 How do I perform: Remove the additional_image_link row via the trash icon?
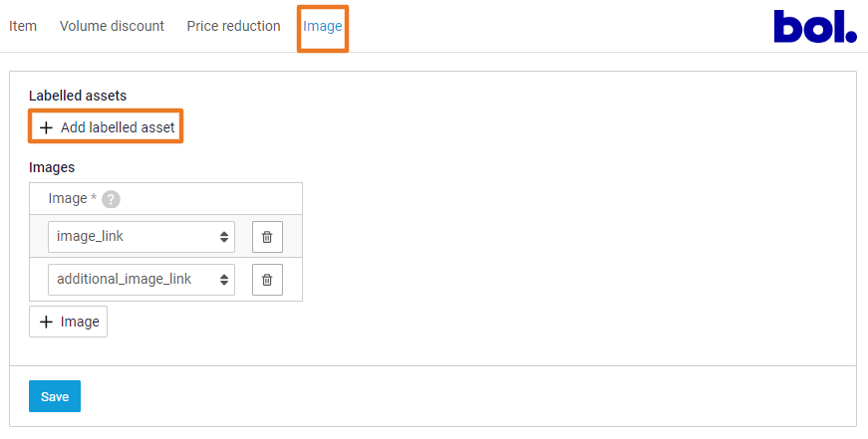(x=267, y=279)
